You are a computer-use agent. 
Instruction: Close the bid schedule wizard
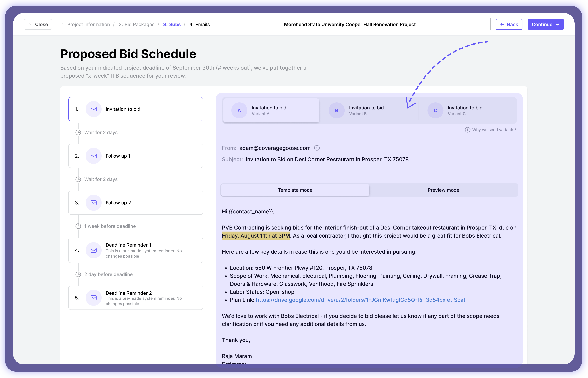tap(38, 24)
